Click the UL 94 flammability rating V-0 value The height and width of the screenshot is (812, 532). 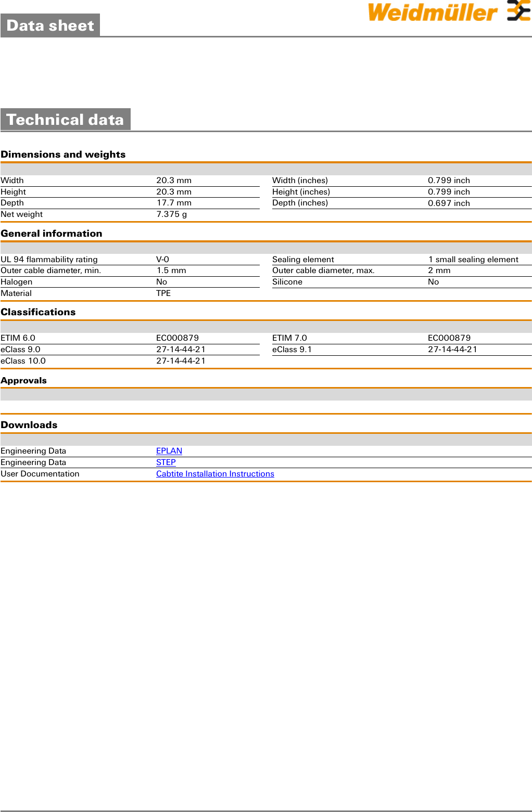162,260
